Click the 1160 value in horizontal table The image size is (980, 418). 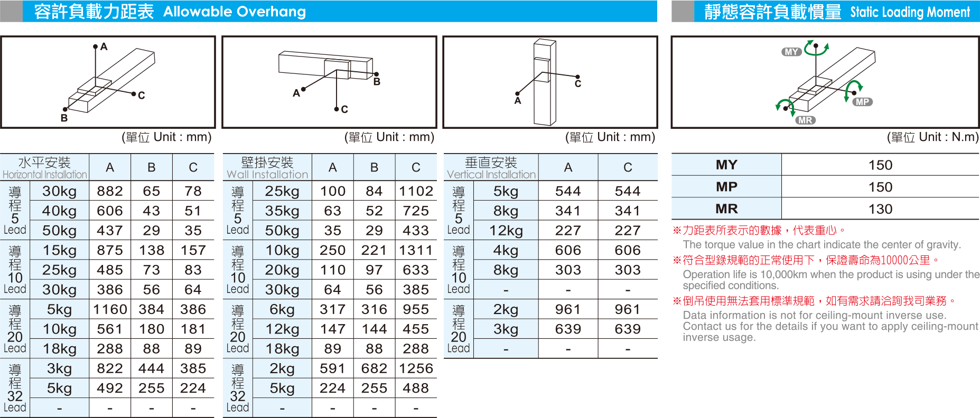[x=110, y=309]
